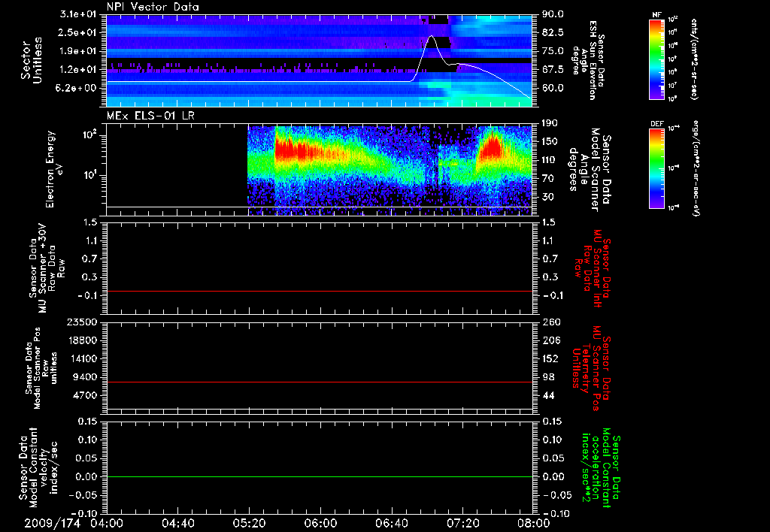Click the '70' scanner angle tick label

547,179
